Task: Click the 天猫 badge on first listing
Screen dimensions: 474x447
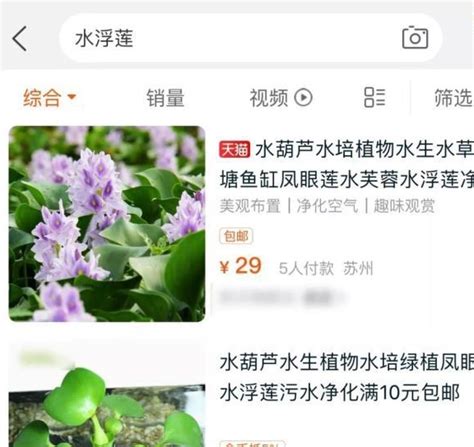Action: point(234,149)
